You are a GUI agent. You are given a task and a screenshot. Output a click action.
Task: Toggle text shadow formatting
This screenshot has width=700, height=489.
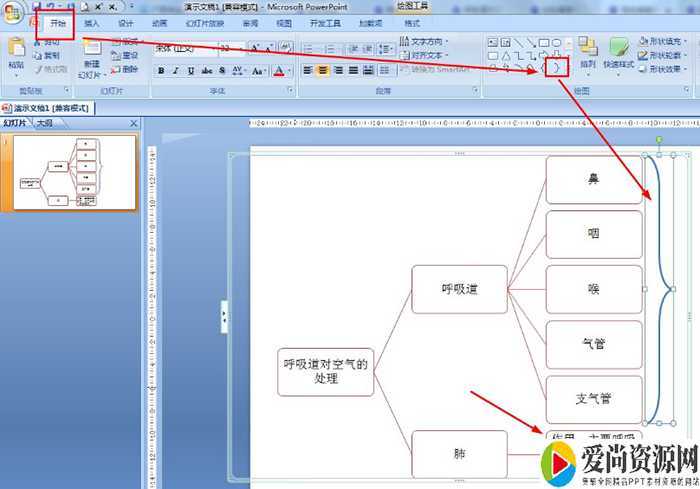point(223,71)
